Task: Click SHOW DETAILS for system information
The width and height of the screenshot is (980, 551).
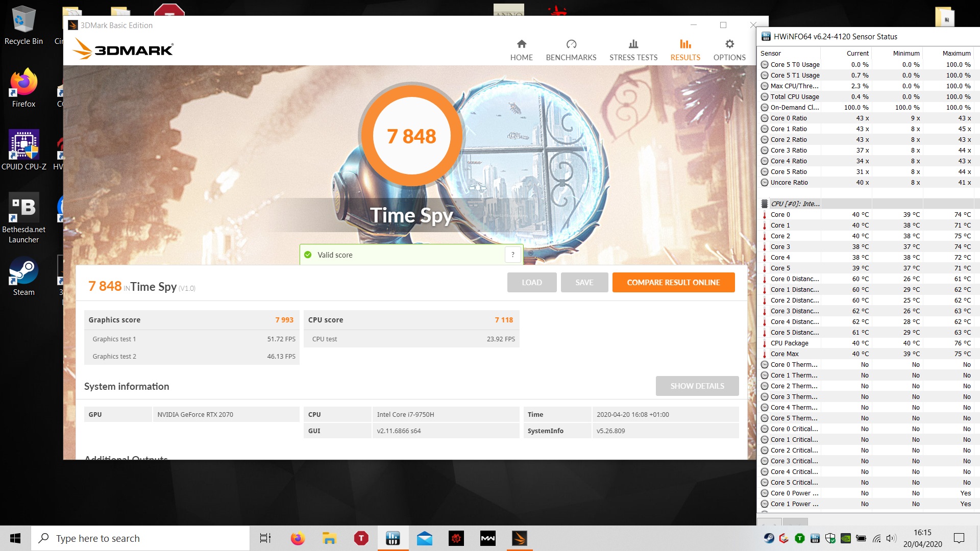Action: [697, 386]
